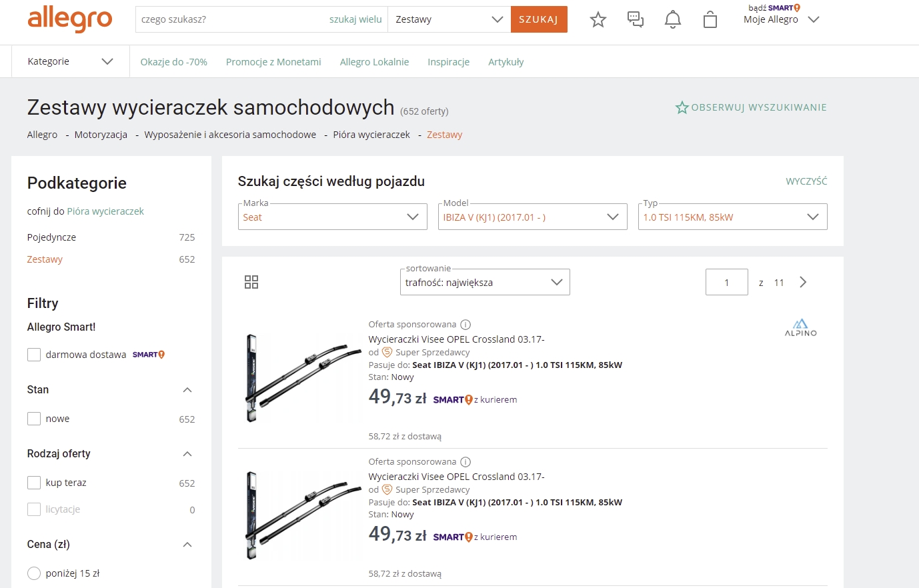The height and width of the screenshot is (588, 919).
Task: Click the czego szukasz search field
Action: click(230, 19)
